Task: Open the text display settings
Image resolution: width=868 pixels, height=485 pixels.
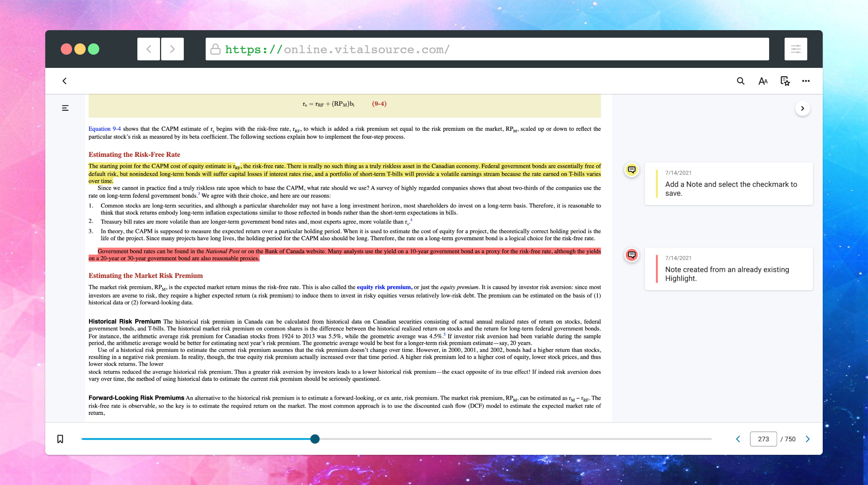Action: [763, 81]
